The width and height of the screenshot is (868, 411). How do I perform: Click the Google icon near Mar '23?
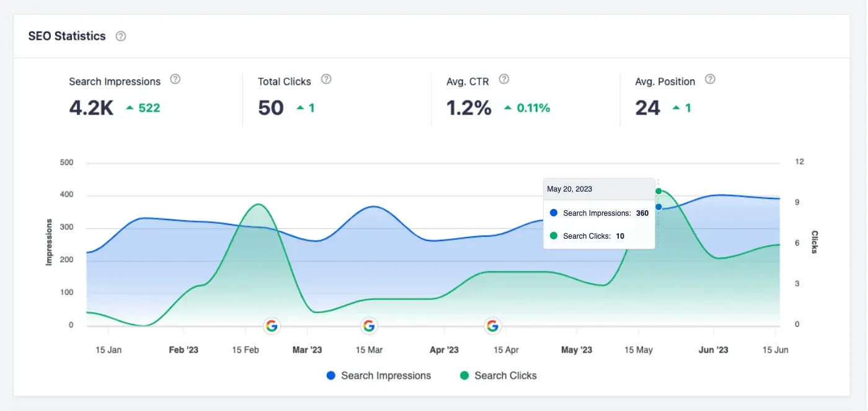[272, 325]
